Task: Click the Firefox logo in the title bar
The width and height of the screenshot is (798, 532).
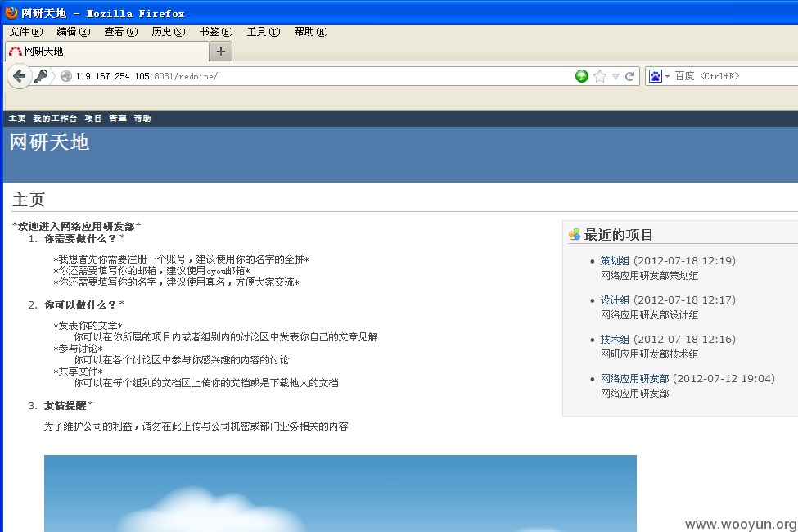Action: (x=11, y=12)
